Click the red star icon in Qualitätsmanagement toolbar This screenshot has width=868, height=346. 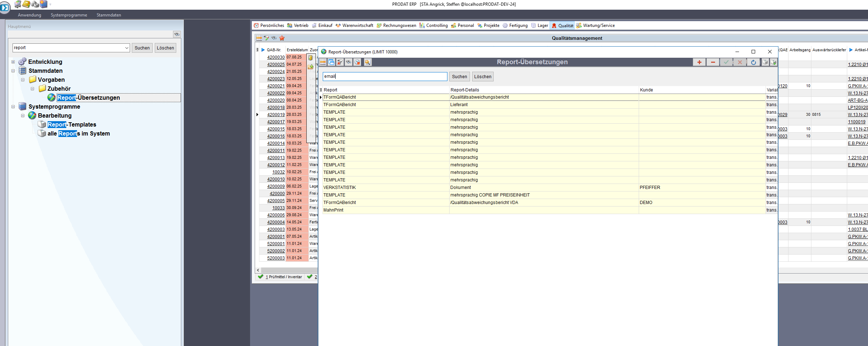point(282,38)
